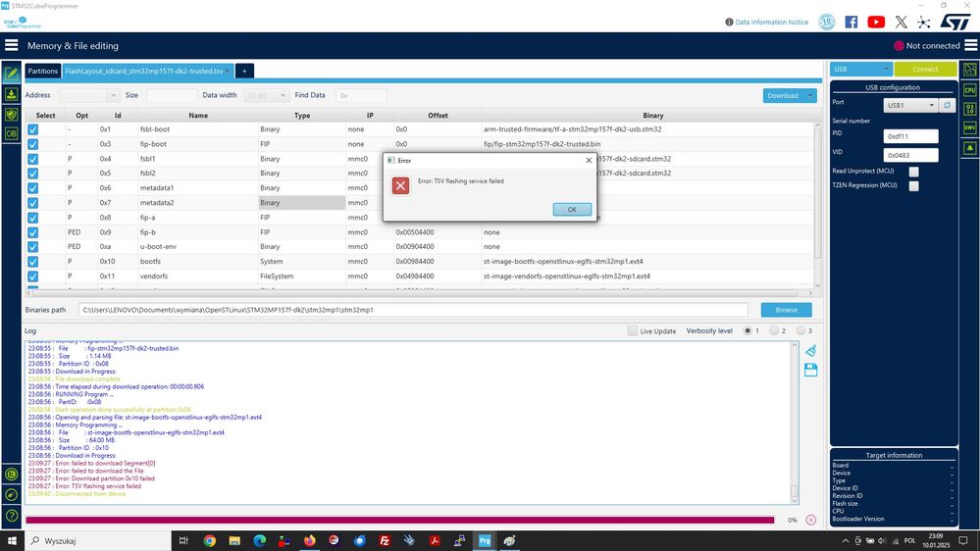Screen dimensions: 980x551
Task: Click the Find Data input field
Action: [361, 95]
